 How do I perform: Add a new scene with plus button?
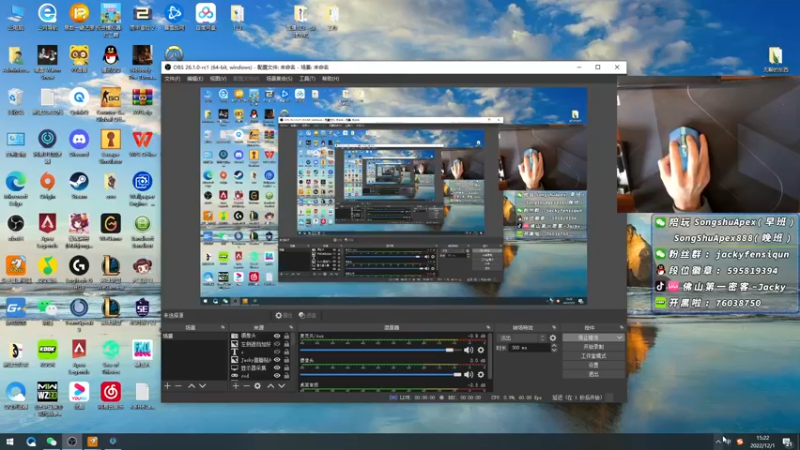pyautogui.click(x=167, y=385)
